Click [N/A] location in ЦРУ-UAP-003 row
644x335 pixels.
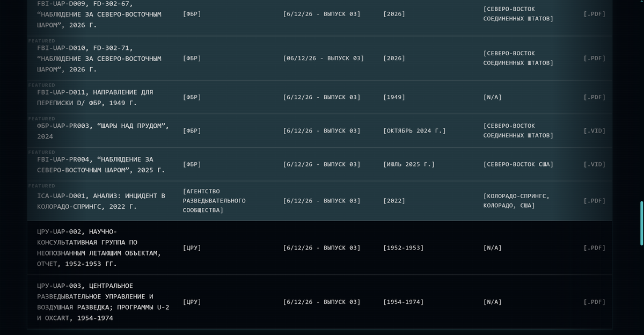493,302
